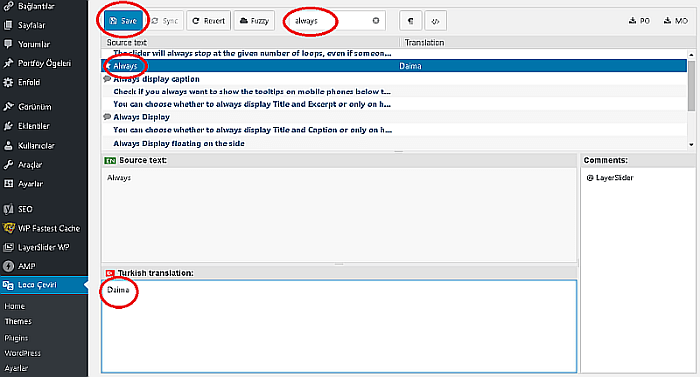Click the Enfold gear icon
The image size is (700, 377).
point(8,82)
